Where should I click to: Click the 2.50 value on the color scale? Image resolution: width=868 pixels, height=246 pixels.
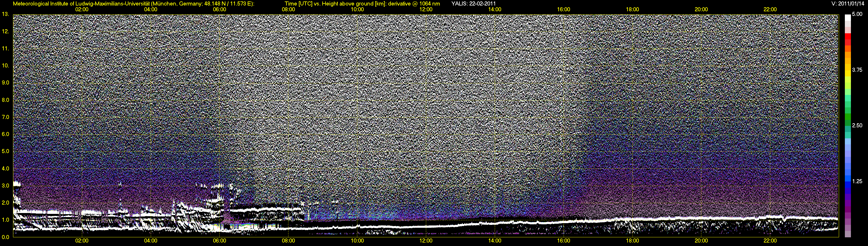coord(857,125)
